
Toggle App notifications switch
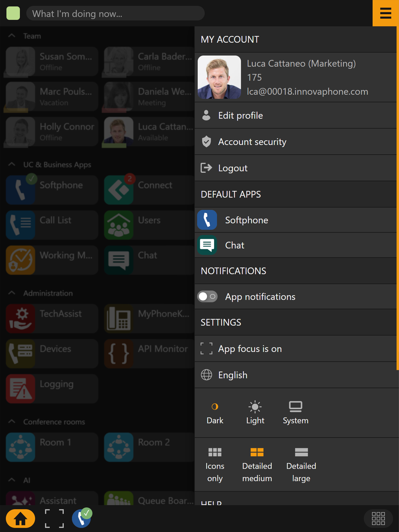(207, 297)
